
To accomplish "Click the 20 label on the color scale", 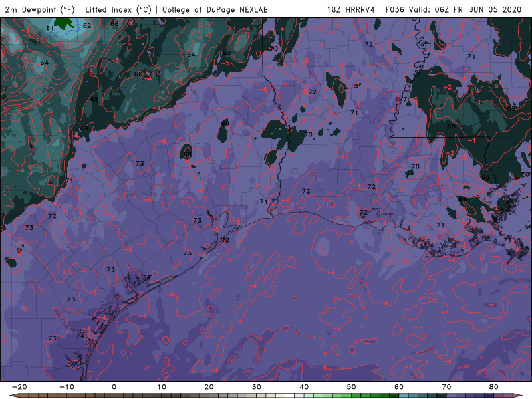I will pos(209,387).
